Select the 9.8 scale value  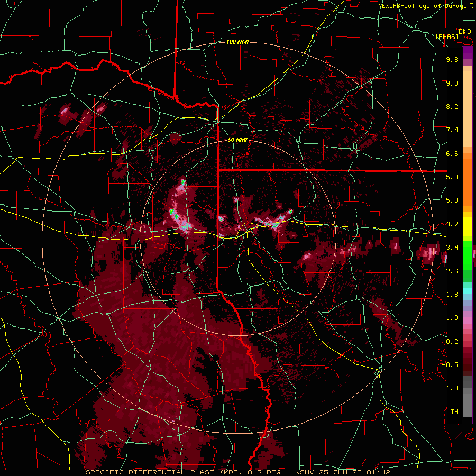coord(452,59)
